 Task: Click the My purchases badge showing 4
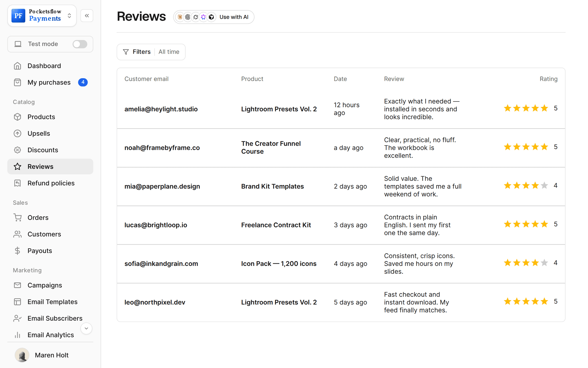83,82
